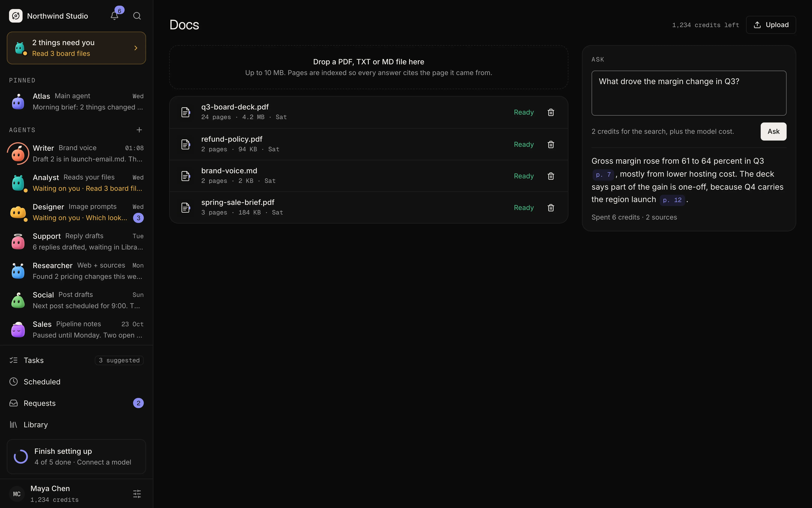
Task: Open the p. 7 citation chip
Action: (x=603, y=175)
